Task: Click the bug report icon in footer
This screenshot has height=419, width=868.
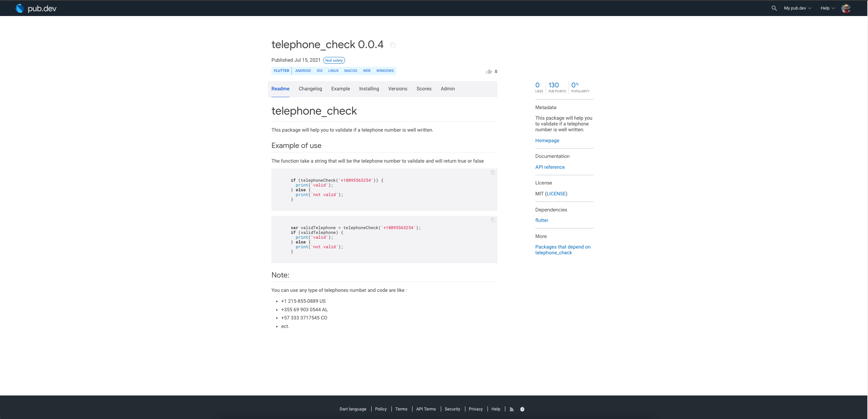Action: click(x=522, y=409)
